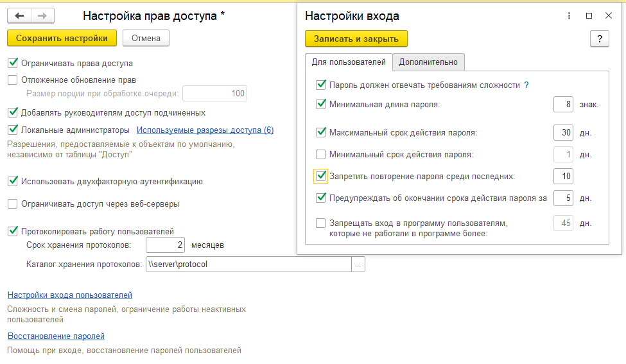
Task: Open the Используемые разрезы доступа link
Action: 205,130
